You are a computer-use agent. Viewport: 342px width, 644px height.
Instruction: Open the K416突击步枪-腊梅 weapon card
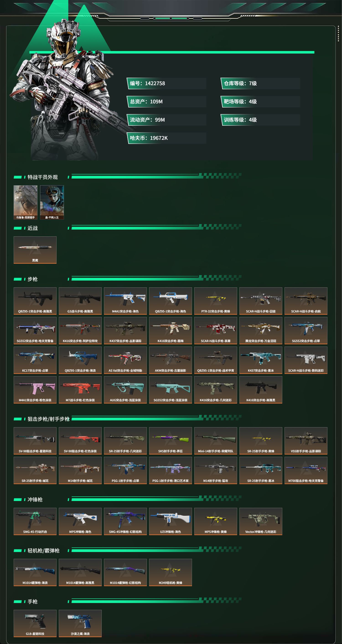171,330
